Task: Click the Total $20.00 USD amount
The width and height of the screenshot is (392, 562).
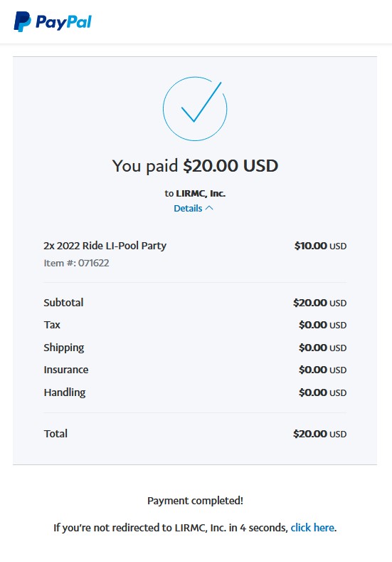Action: pos(319,434)
